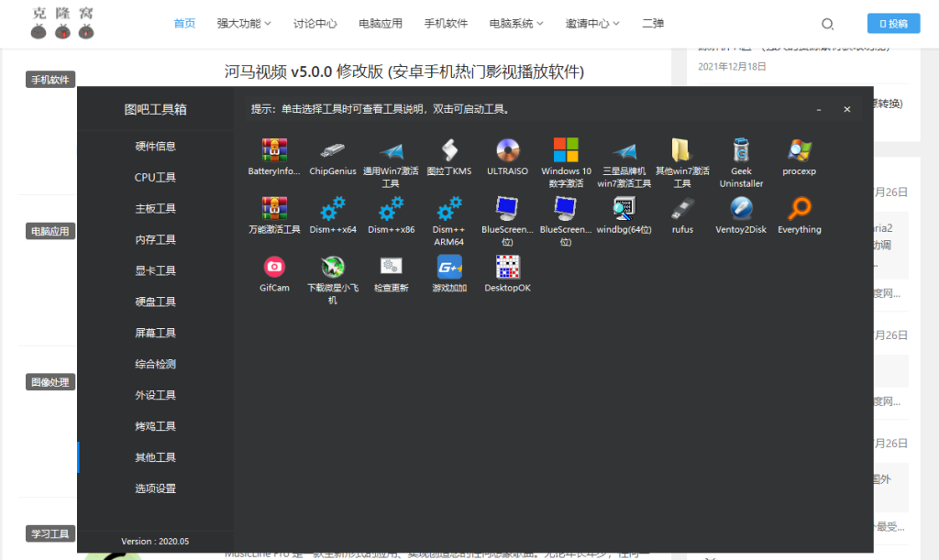Select the 检查更新 icon
The image size is (939, 560).
pos(391,267)
